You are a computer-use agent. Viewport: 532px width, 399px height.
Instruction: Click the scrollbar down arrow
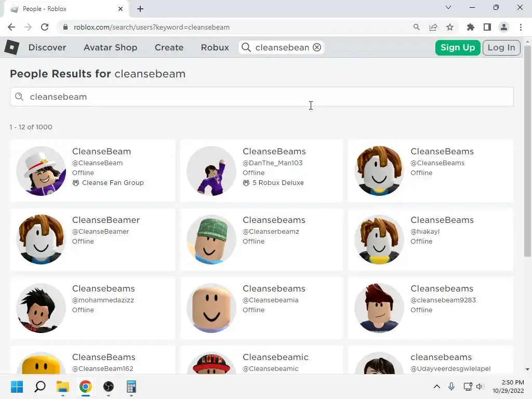(x=527, y=369)
